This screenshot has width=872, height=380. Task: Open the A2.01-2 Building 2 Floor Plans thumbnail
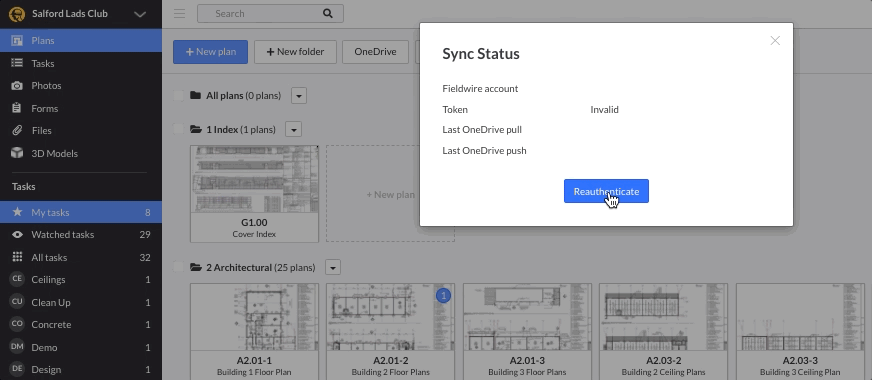[390, 332]
